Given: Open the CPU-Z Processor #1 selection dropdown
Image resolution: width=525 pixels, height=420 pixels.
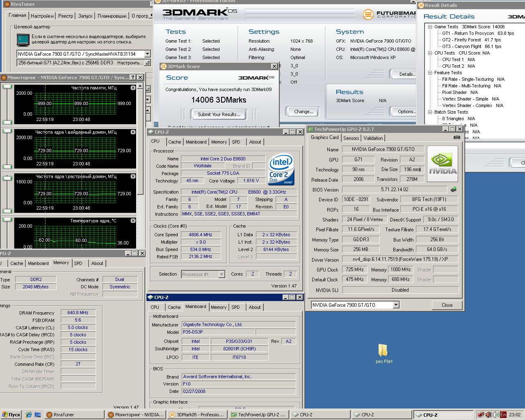Looking at the screenshot, I should pyautogui.click(x=221, y=274).
